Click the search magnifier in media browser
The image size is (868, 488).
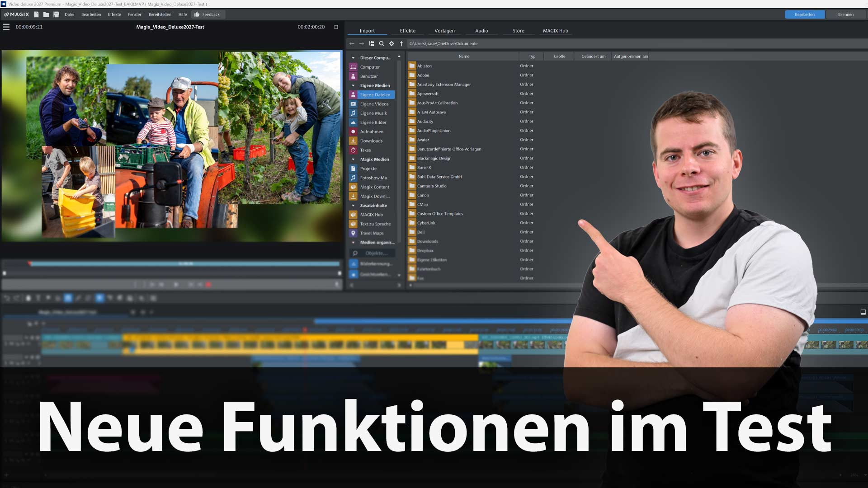(382, 44)
